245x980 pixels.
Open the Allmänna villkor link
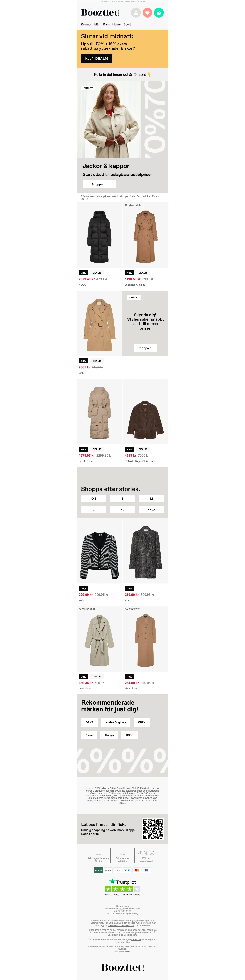coord(122,951)
